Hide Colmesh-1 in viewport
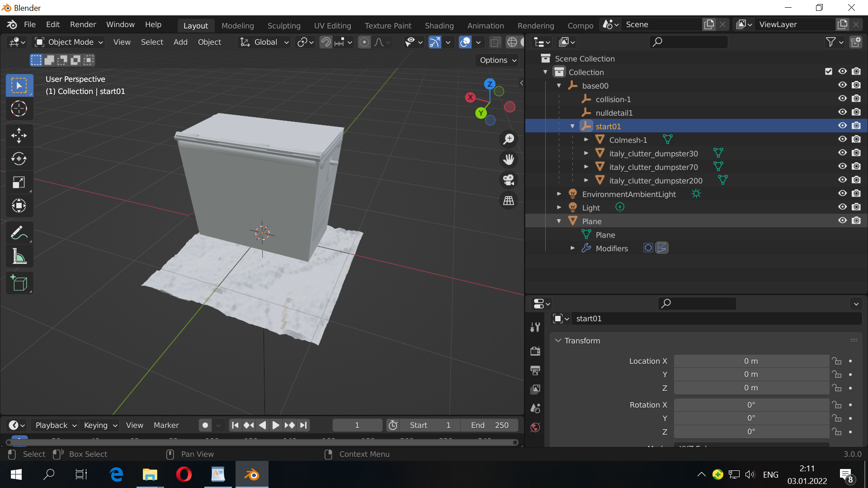The width and height of the screenshot is (868, 488). (843, 139)
